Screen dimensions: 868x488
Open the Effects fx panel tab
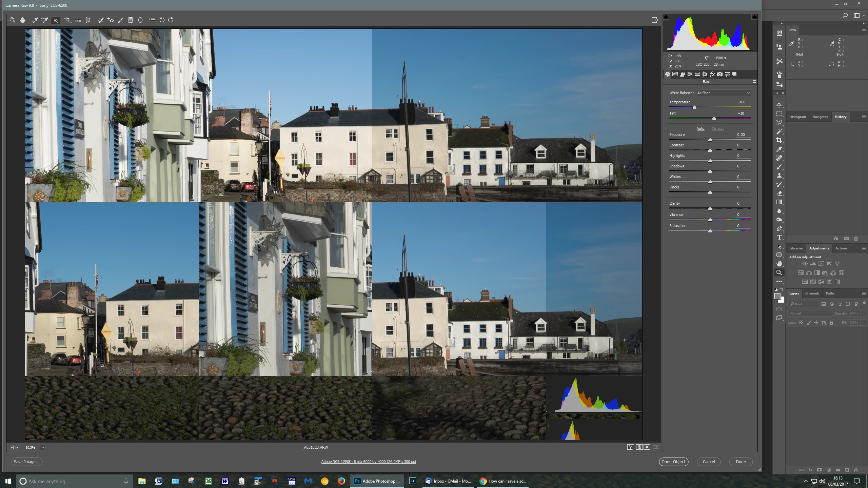pos(712,74)
